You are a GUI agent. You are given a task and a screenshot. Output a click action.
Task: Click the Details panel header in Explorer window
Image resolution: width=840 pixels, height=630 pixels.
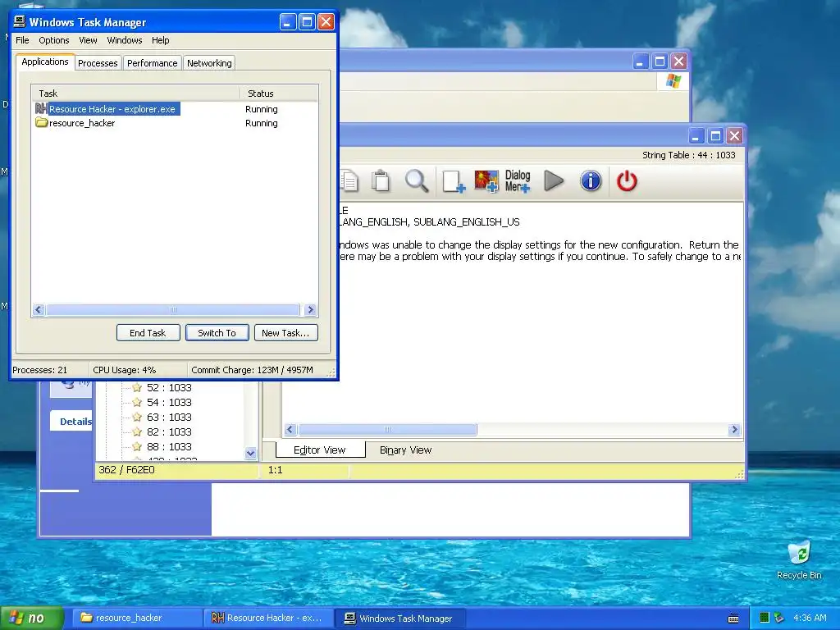(x=72, y=421)
